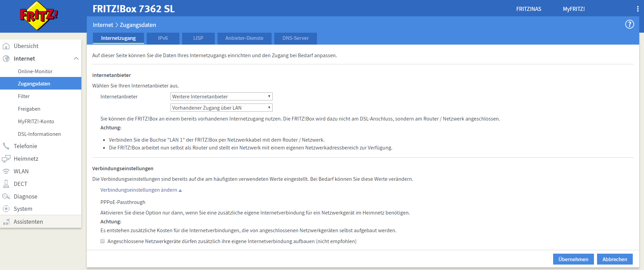
Task: Click the DECT handset icon
Action: (6, 184)
